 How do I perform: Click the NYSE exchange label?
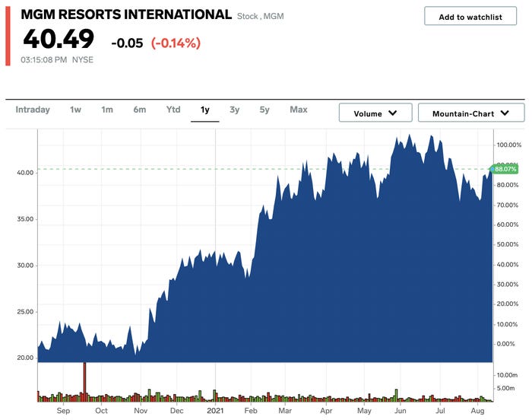point(82,60)
